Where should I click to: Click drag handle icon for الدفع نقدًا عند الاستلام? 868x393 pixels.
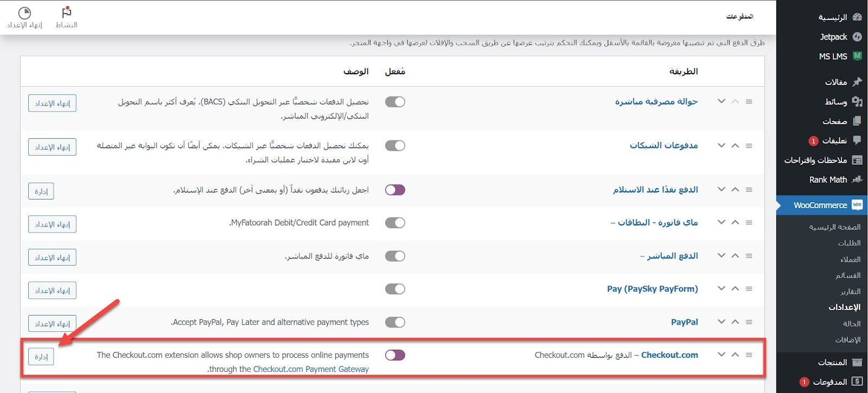749,190
